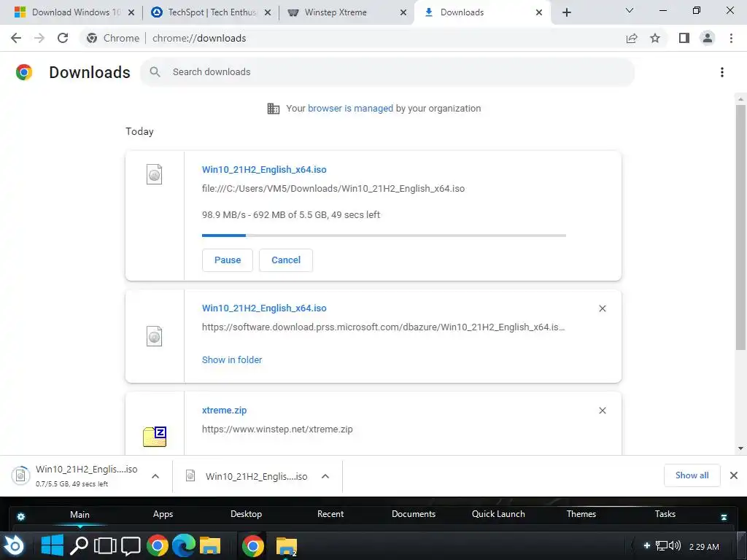Click Show in folder link
The width and height of the screenshot is (747, 560).
232,360
